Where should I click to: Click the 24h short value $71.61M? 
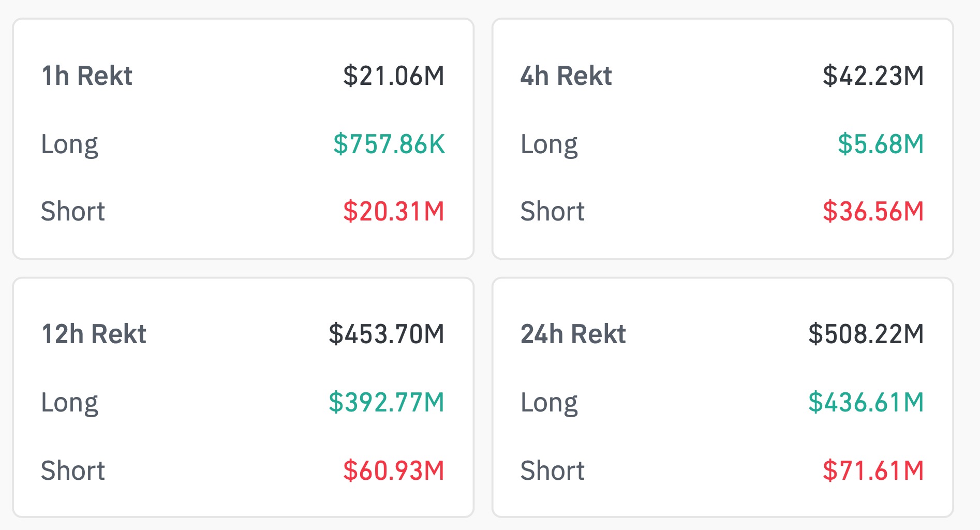(873, 470)
